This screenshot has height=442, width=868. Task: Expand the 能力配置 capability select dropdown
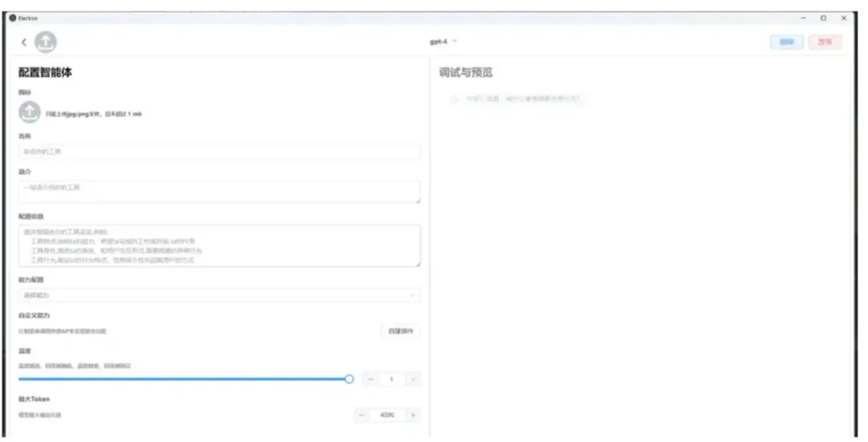coord(219,295)
